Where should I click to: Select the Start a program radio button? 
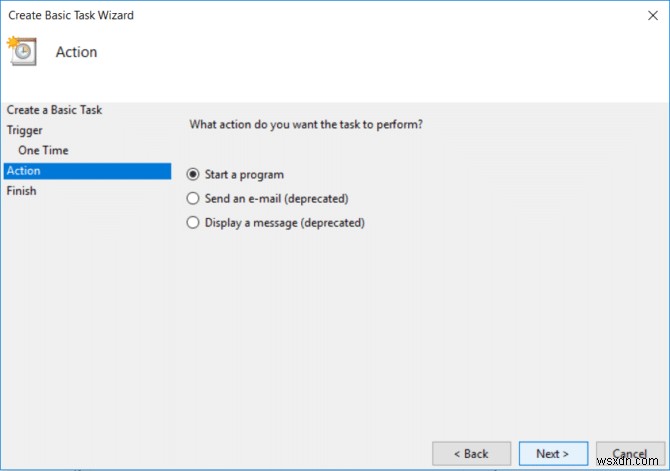193,175
